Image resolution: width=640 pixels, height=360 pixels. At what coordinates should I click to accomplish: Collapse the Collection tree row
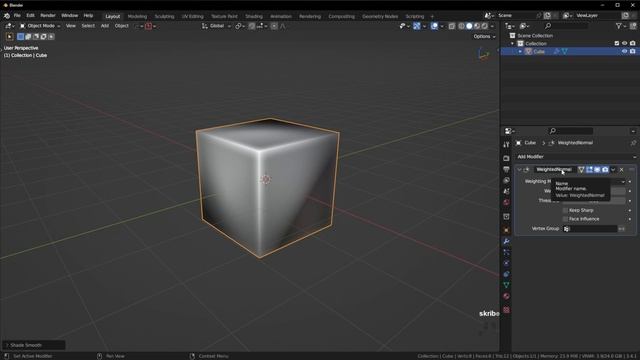coord(513,44)
